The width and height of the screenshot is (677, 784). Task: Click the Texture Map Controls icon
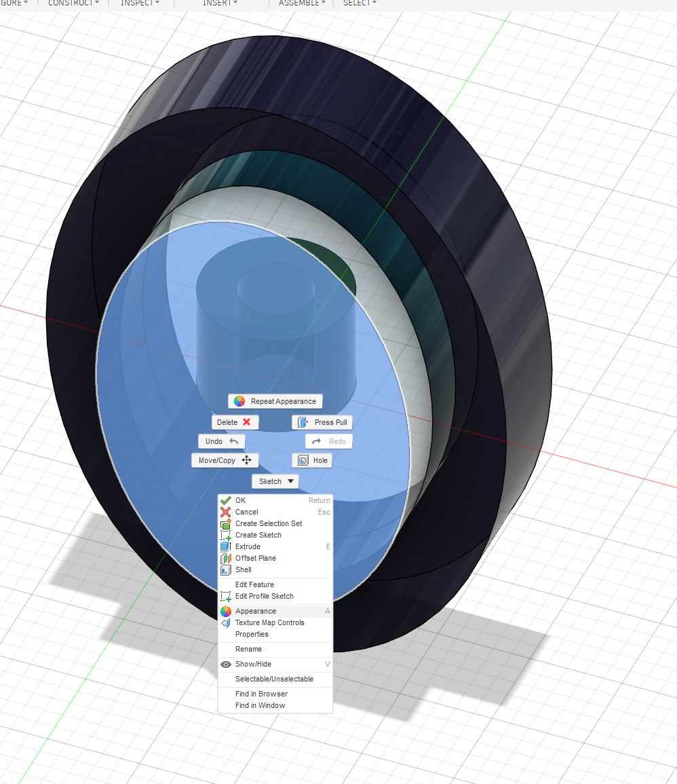click(x=226, y=622)
